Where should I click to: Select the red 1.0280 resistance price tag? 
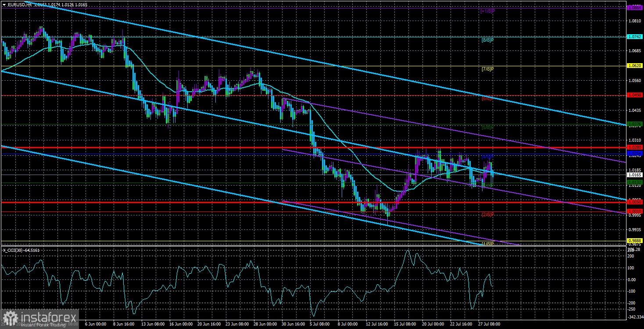(635, 147)
